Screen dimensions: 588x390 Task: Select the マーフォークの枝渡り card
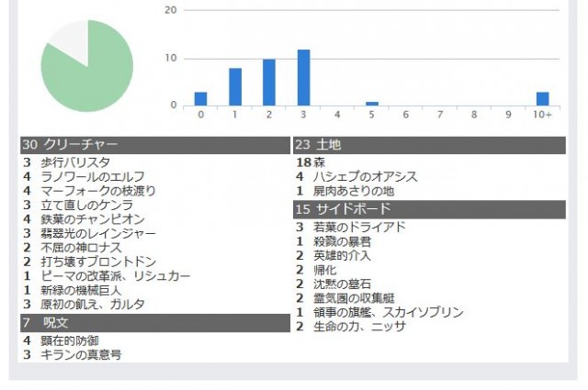(x=98, y=191)
